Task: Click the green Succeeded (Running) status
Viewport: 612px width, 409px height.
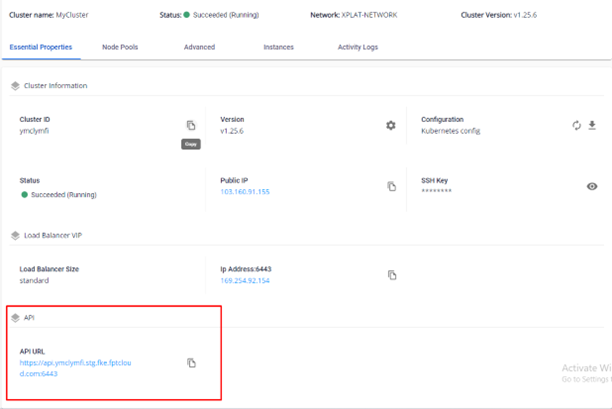Action: pos(62,194)
